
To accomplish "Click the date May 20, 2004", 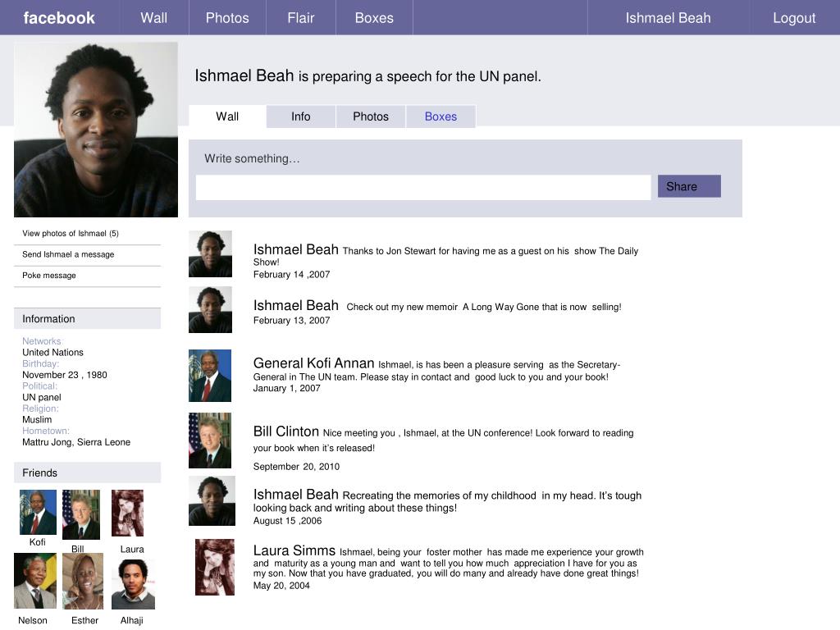I will tap(281, 586).
